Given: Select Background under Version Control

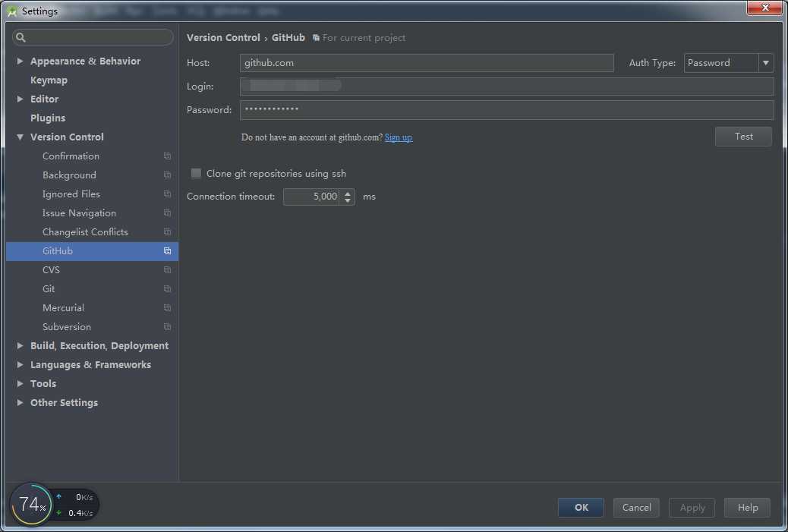Looking at the screenshot, I should tap(69, 175).
